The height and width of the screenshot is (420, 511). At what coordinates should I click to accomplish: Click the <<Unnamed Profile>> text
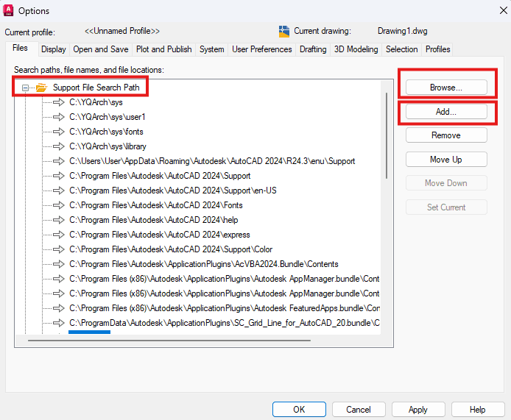coord(122,31)
